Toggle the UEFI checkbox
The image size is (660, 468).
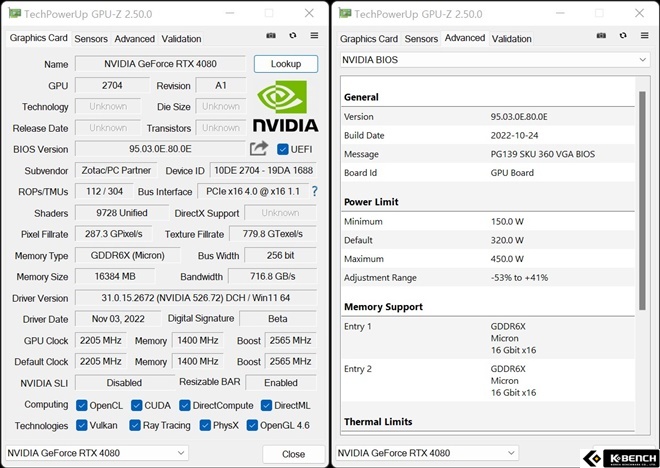tap(282, 149)
